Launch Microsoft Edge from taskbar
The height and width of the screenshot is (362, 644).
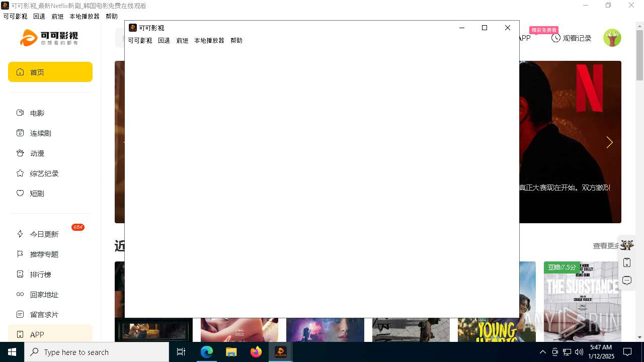207,352
